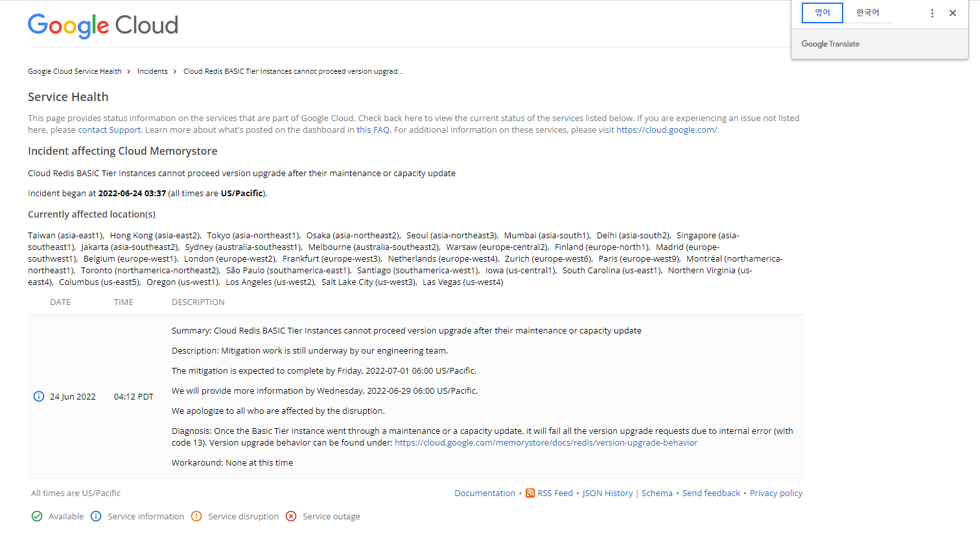Click the blue Service information legend icon

pos(96,516)
